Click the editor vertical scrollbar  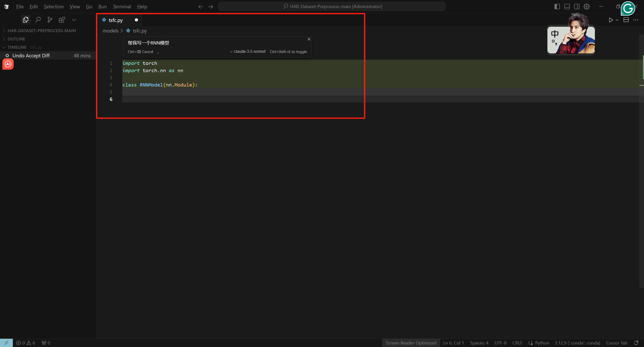pos(641,161)
